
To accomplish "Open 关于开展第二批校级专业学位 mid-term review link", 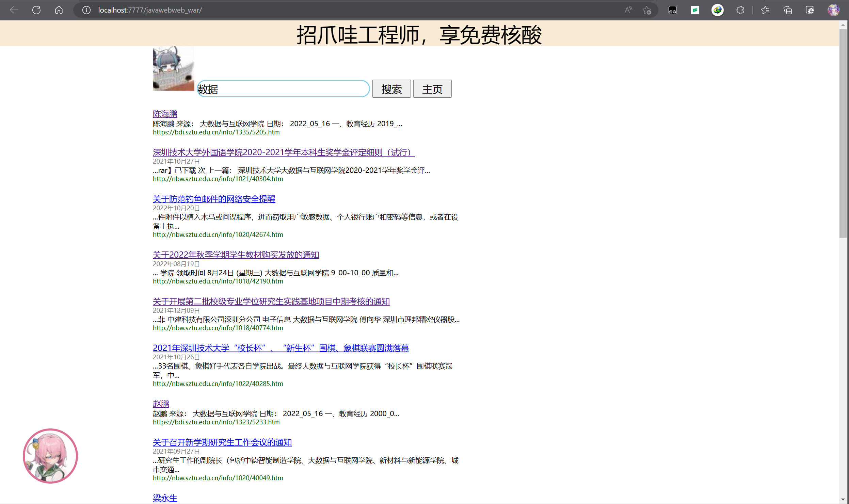I will tap(271, 301).
